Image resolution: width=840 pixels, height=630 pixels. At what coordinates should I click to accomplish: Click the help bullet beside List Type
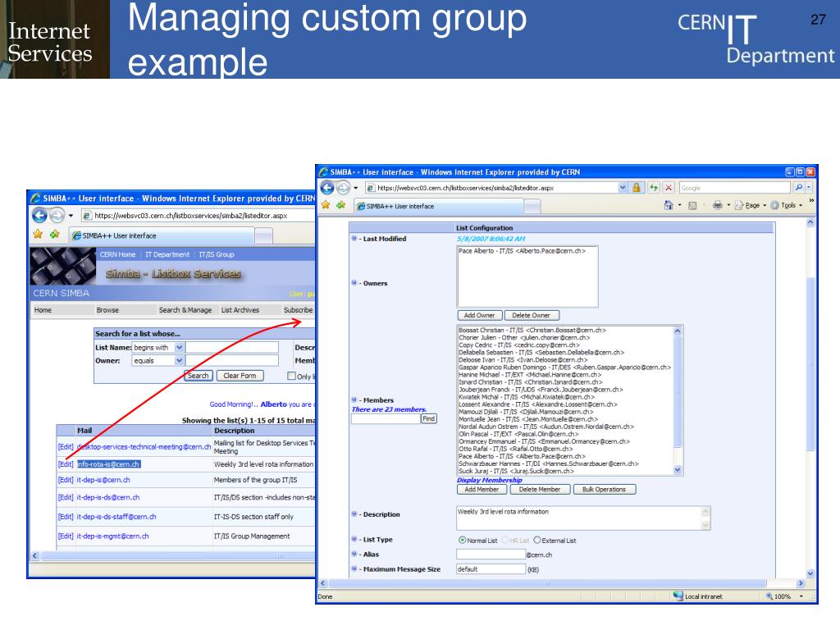click(354, 539)
